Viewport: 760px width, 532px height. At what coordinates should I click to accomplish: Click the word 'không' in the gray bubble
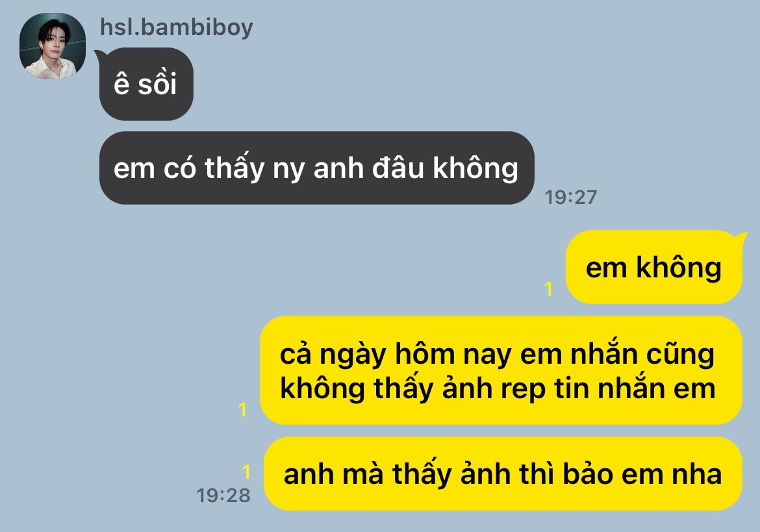click(x=475, y=168)
